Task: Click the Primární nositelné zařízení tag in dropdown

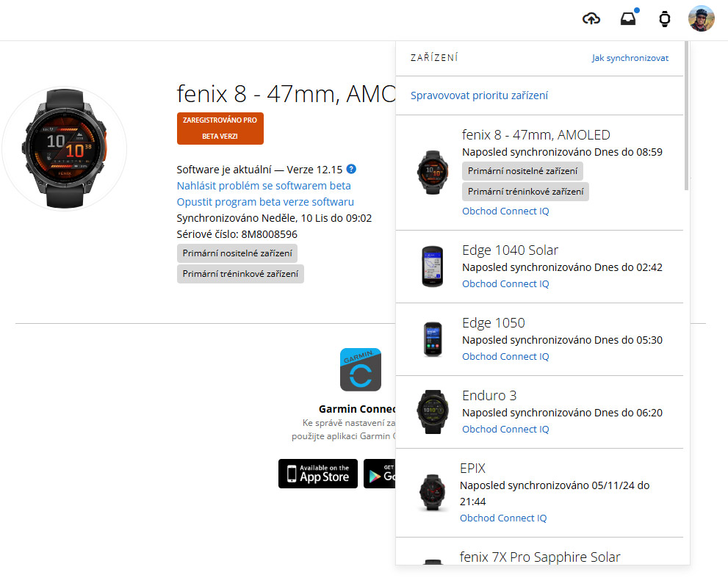Action: tap(523, 171)
